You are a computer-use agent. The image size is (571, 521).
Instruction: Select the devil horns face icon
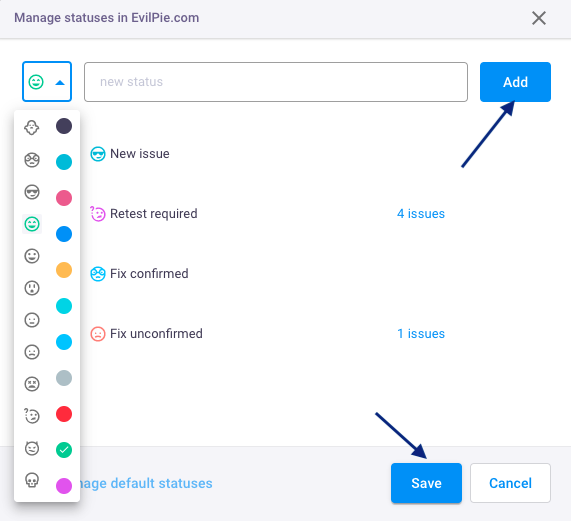32,448
